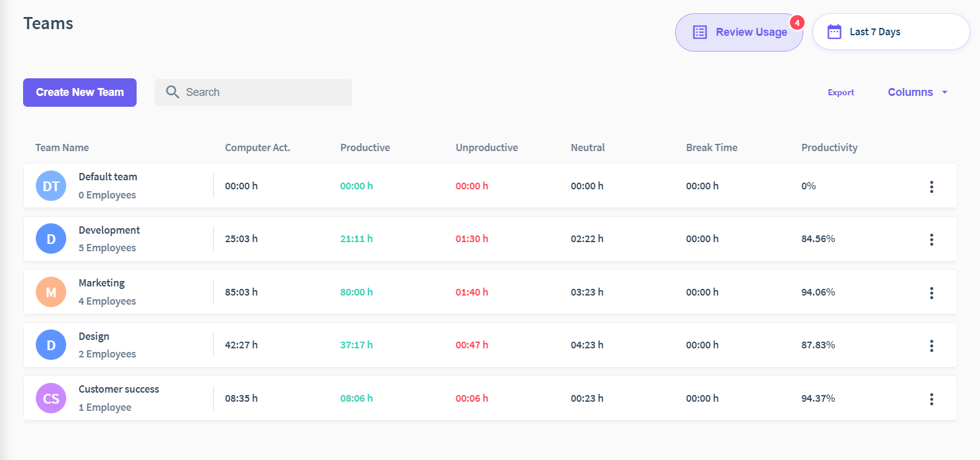Screen dimensions: 980x460
Task: Export the teams table
Action: click(x=841, y=92)
